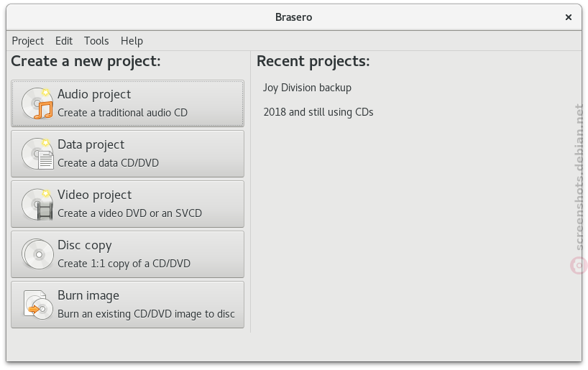
Task: Open recent project Joy Division backup
Action: pos(307,88)
